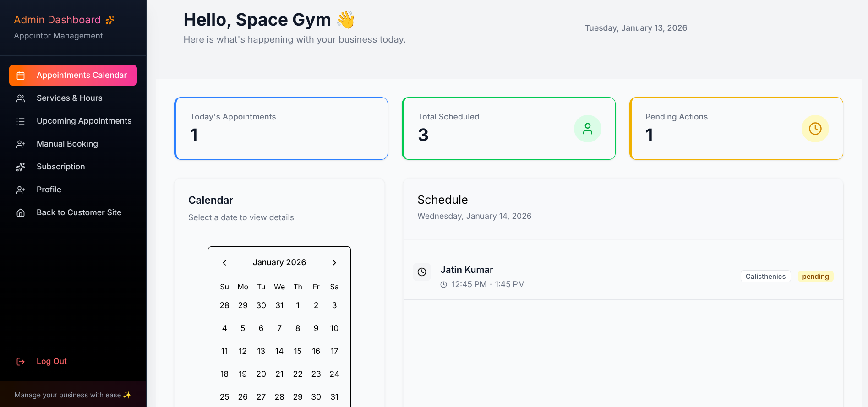Click the Schedule heading
This screenshot has height=407, width=868.
(442, 200)
